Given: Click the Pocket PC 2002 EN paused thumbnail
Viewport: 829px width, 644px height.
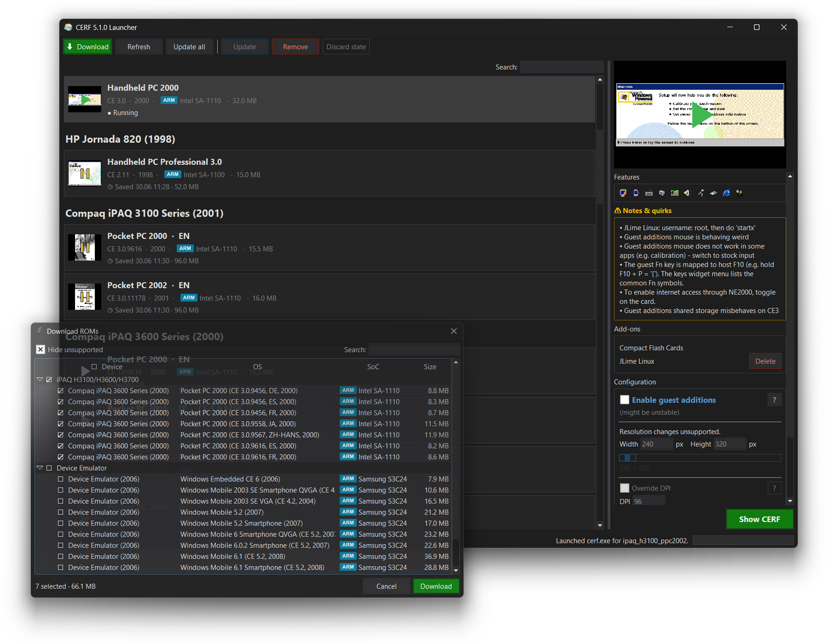Looking at the screenshot, I should click(x=85, y=296).
